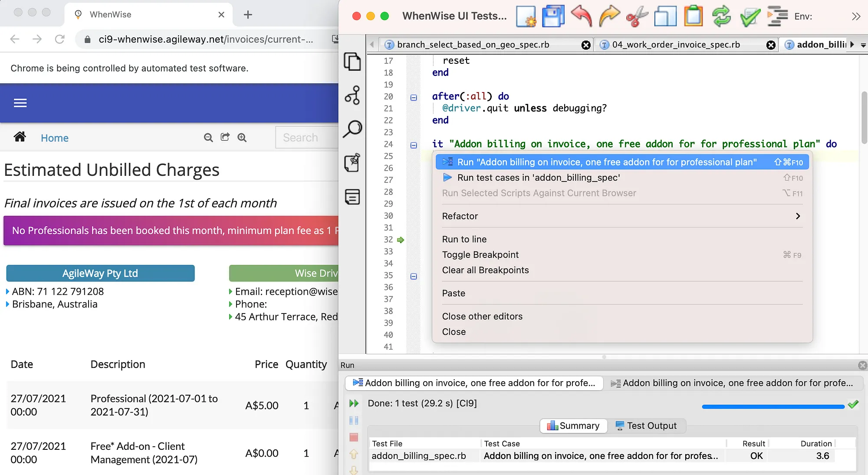Click the Search input field in WhenWise
Viewport: 868px width, 475px height.
[x=307, y=137]
